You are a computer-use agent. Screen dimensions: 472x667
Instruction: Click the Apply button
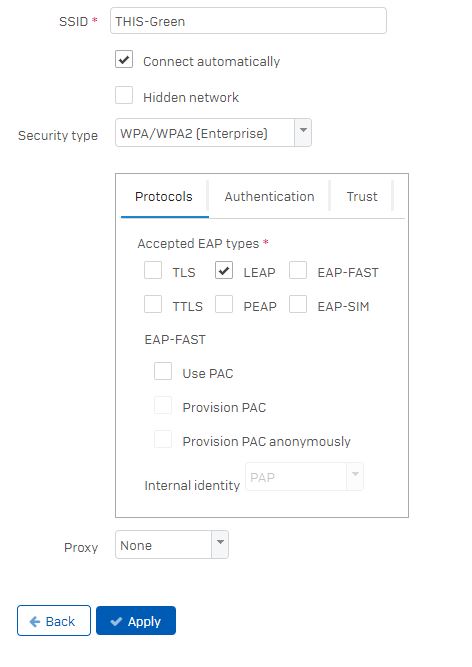coord(136,621)
